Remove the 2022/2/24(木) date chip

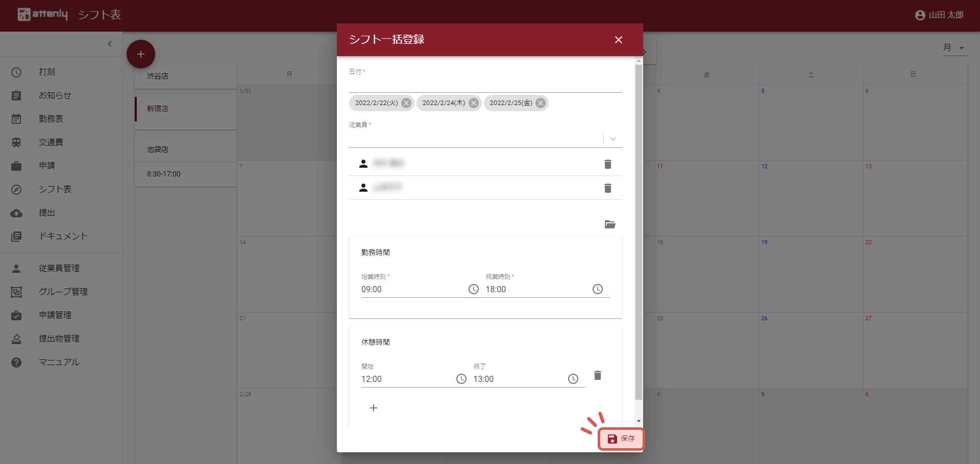click(474, 103)
